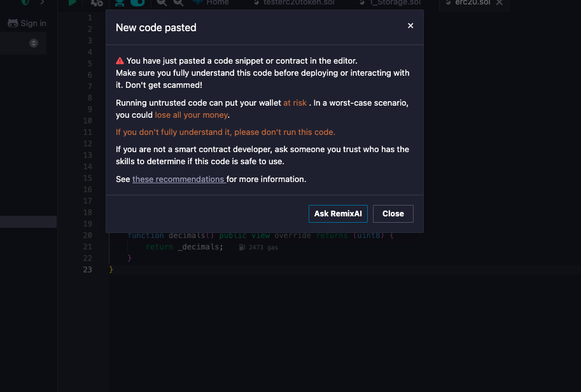Viewport: 581px width, 392px height.
Task: Dismiss the New code pasted dialog with X
Action: [x=410, y=25]
